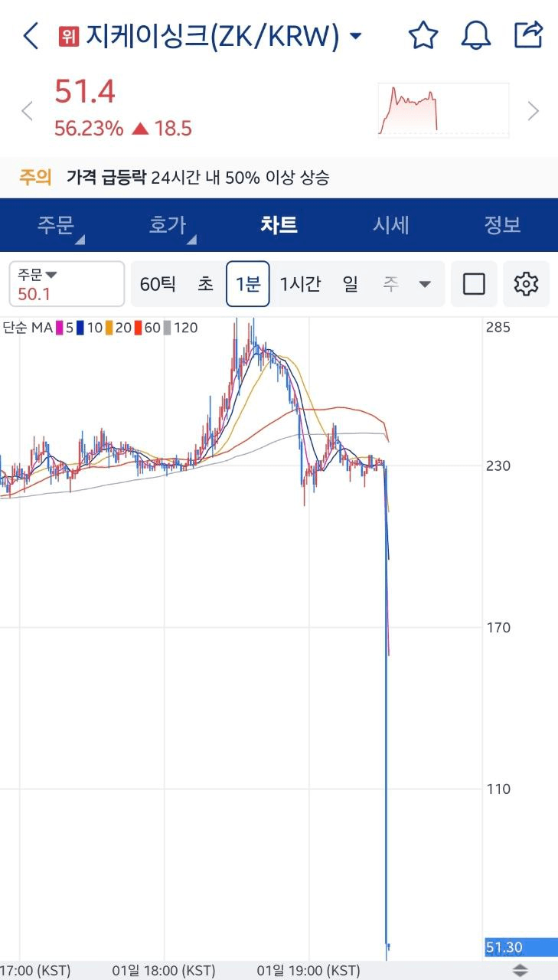Select the 1분 chart interval
This screenshot has width=558, height=980.
point(247,284)
